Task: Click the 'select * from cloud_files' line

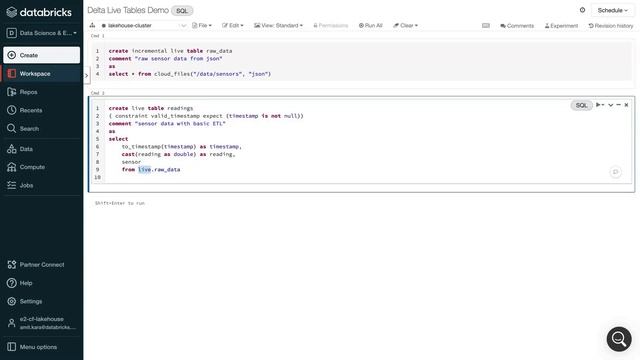Action: tap(190, 74)
